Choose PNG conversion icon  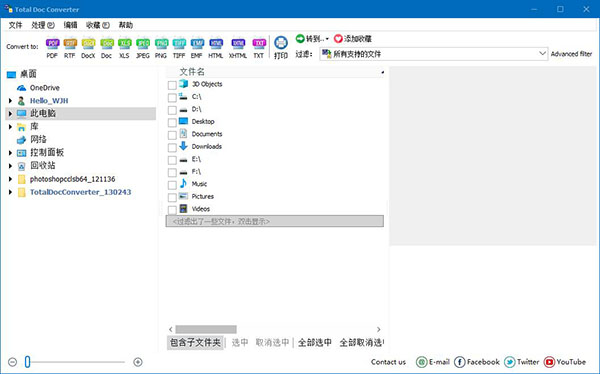click(x=161, y=47)
